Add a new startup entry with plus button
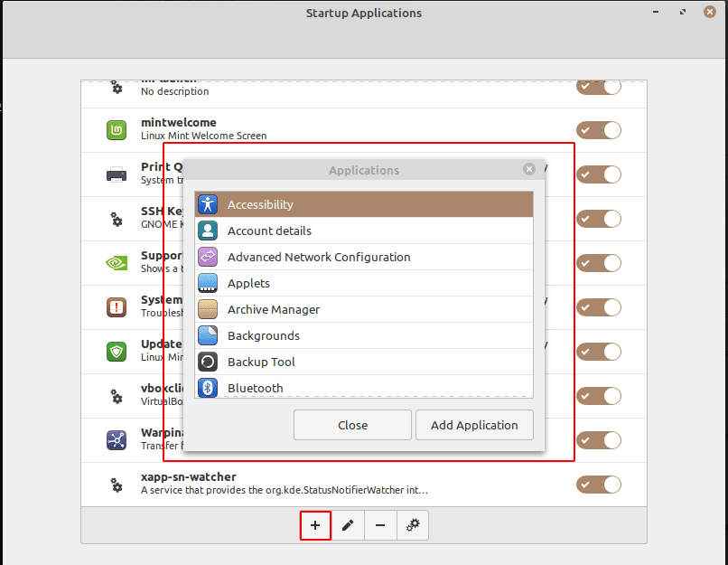This screenshot has height=565, width=728. click(x=315, y=525)
